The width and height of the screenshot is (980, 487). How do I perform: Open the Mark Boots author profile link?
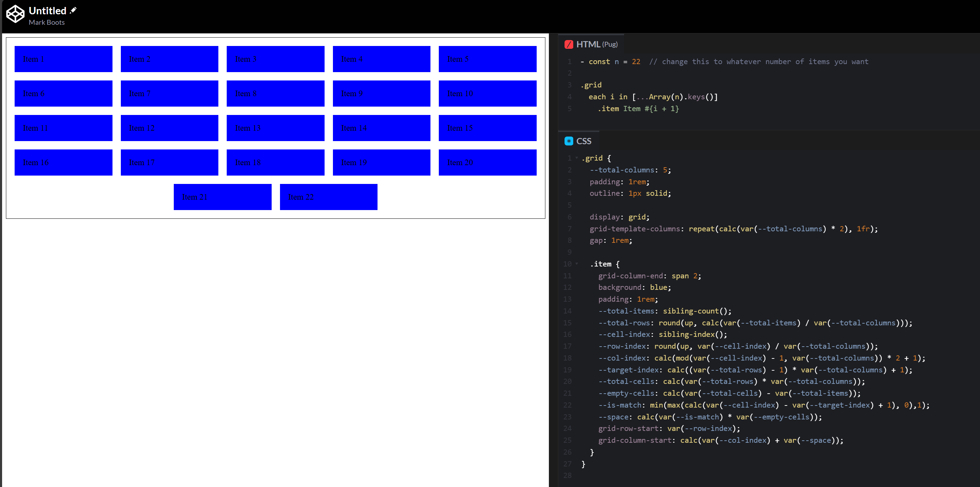(x=46, y=22)
